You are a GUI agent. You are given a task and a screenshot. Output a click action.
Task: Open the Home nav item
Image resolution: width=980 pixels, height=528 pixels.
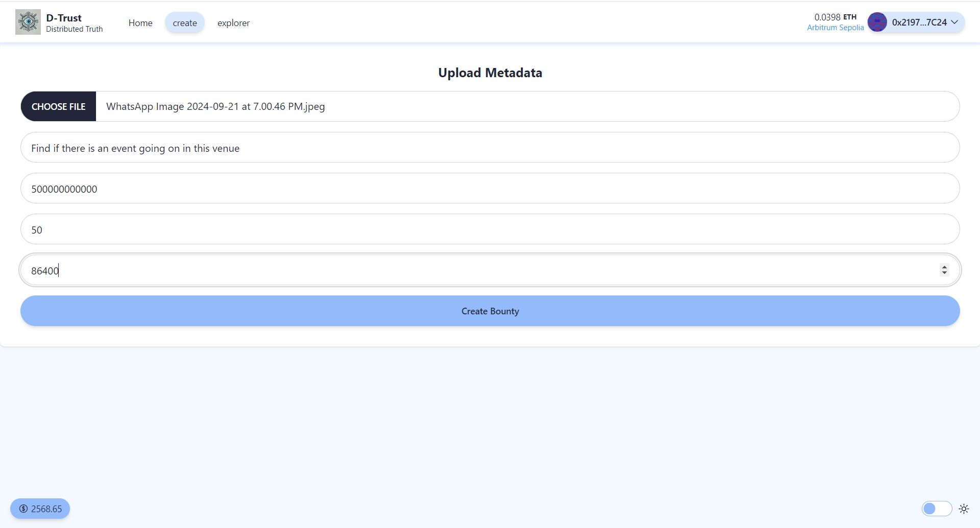tap(140, 23)
